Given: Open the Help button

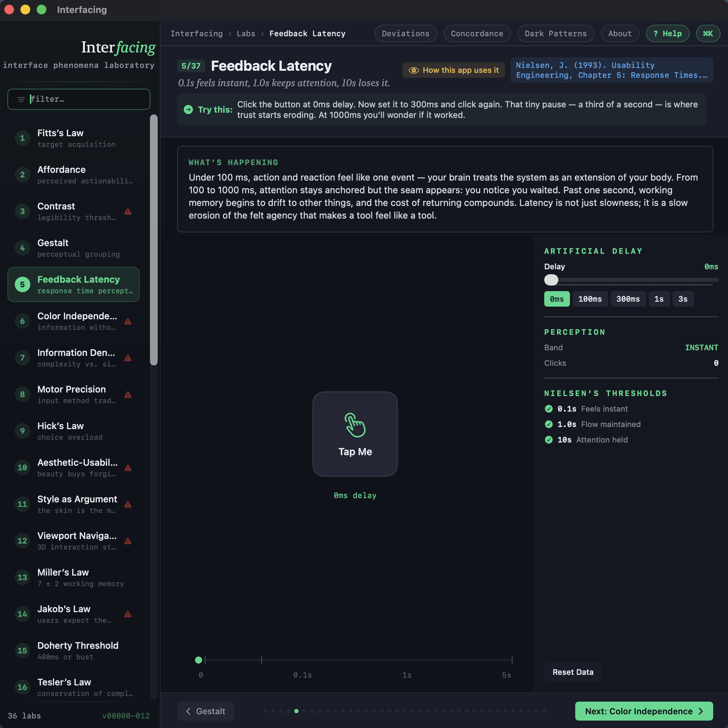Looking at the screenshot, I should coord(667,33).
